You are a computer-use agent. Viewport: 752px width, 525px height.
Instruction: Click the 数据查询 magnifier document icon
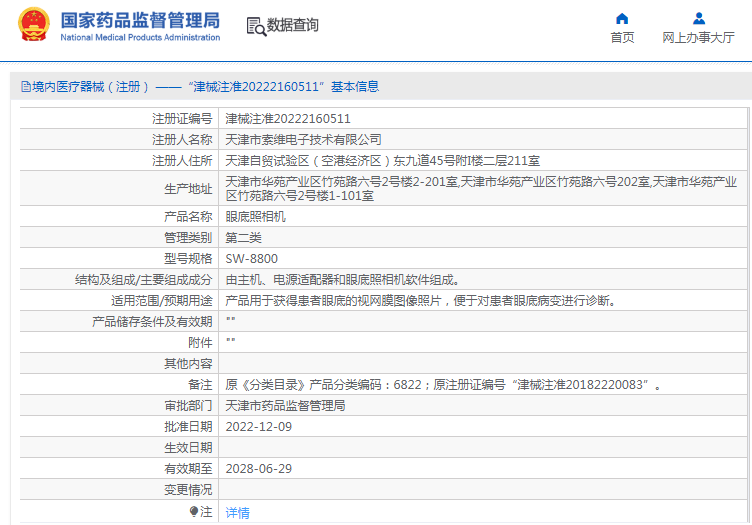256,26
